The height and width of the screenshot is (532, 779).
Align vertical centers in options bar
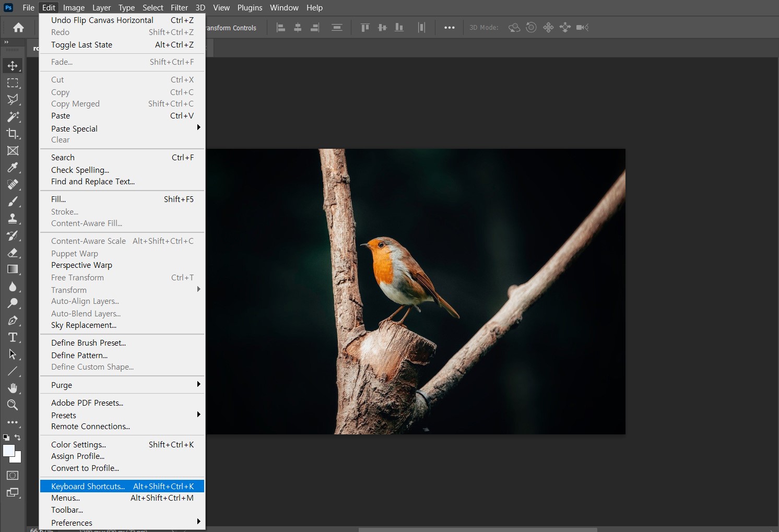tap(382, 28)
